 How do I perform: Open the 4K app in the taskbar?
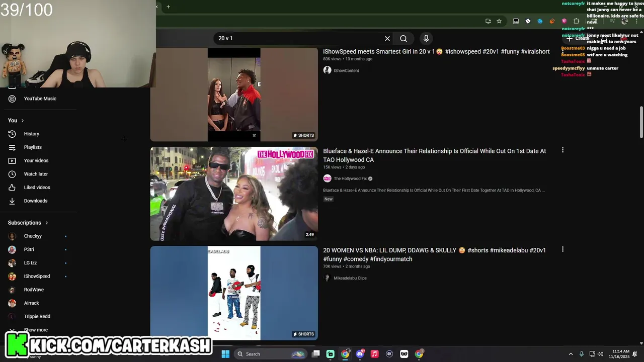point(389,354)
